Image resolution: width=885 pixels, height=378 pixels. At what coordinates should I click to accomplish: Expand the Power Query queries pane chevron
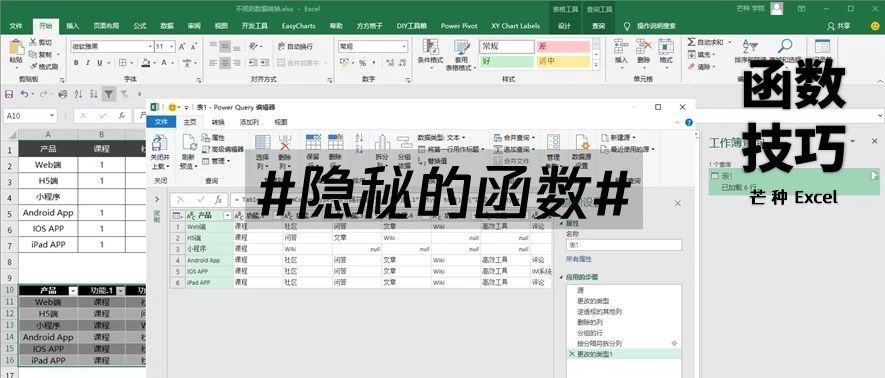pyautogui.click(x=157, y=199)
